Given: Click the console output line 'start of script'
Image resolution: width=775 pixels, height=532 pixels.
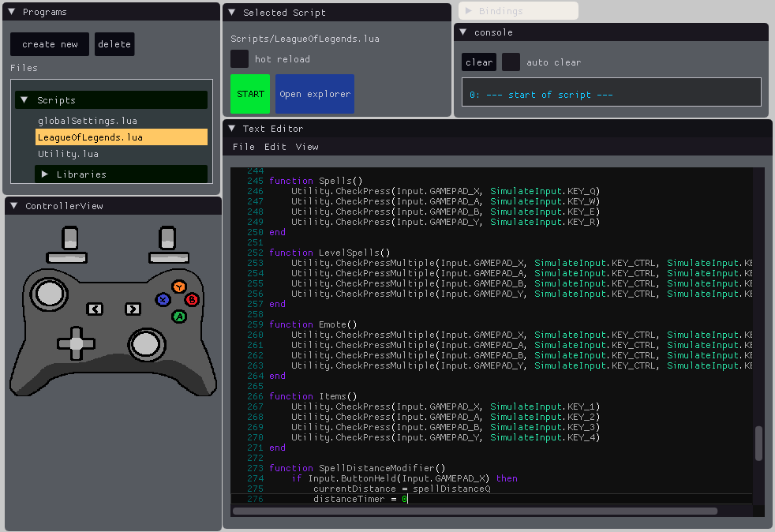Looking at the screenshot, I should click(x=541, y=95).
